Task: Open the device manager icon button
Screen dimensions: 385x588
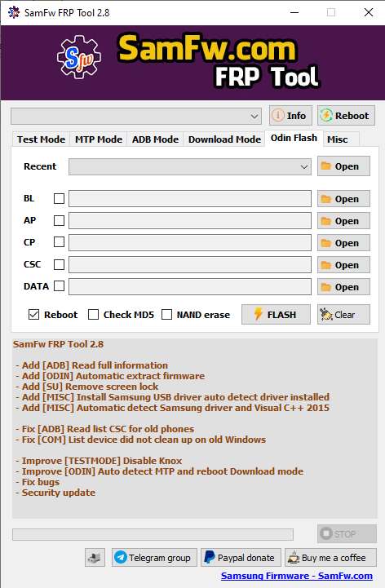Action: tap(95, 558)
